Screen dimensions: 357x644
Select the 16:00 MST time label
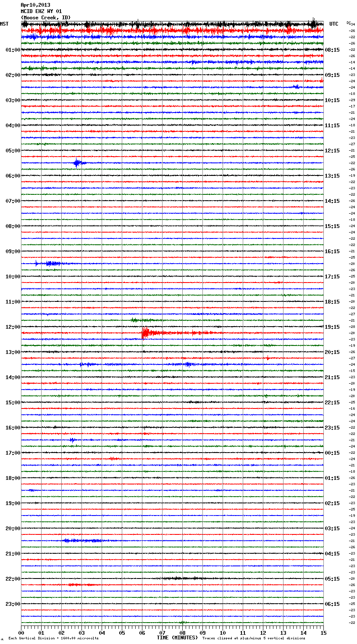click(x=13, y=428)
